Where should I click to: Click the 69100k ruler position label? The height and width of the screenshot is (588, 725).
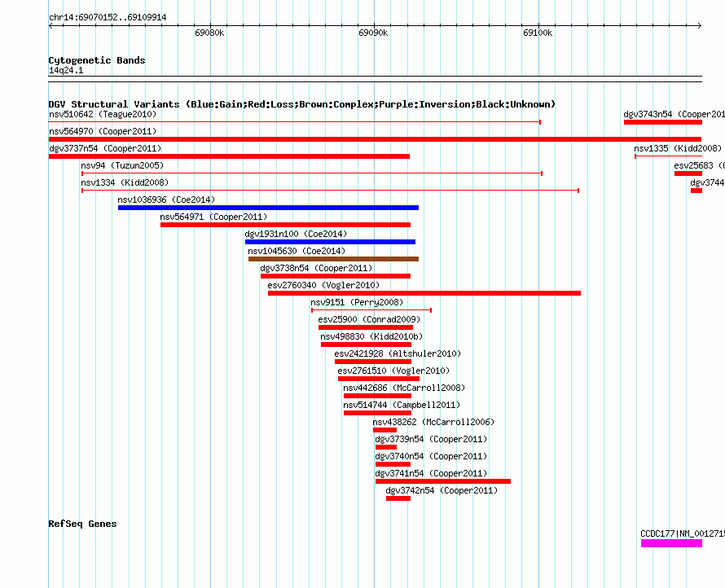pyautogui.click(x=538, y=33)
